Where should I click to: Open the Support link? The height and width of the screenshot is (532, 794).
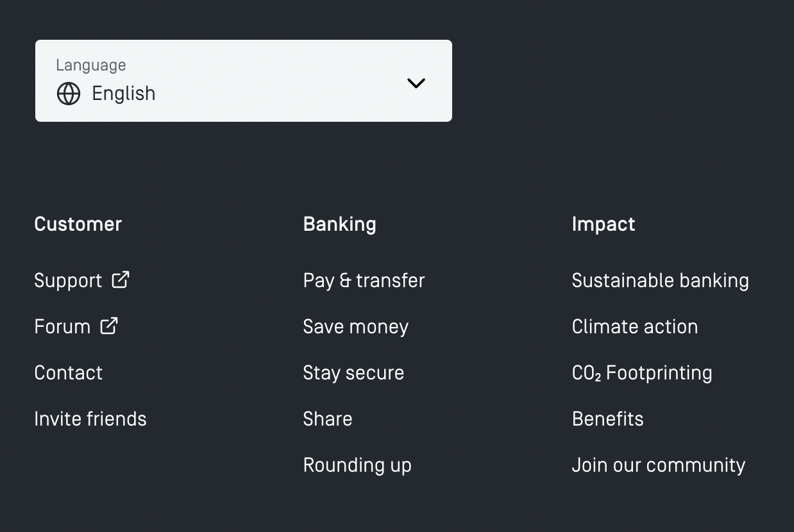(x=68, y=281)
